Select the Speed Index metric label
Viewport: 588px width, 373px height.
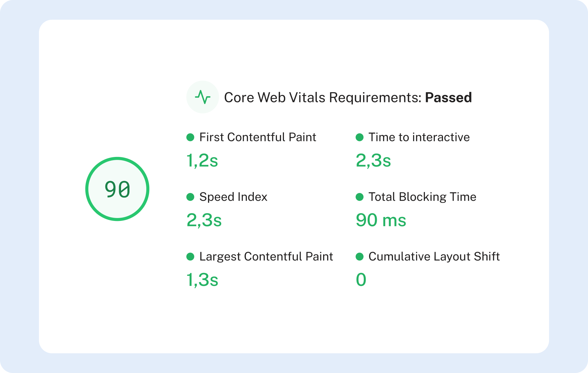point(233,197)
